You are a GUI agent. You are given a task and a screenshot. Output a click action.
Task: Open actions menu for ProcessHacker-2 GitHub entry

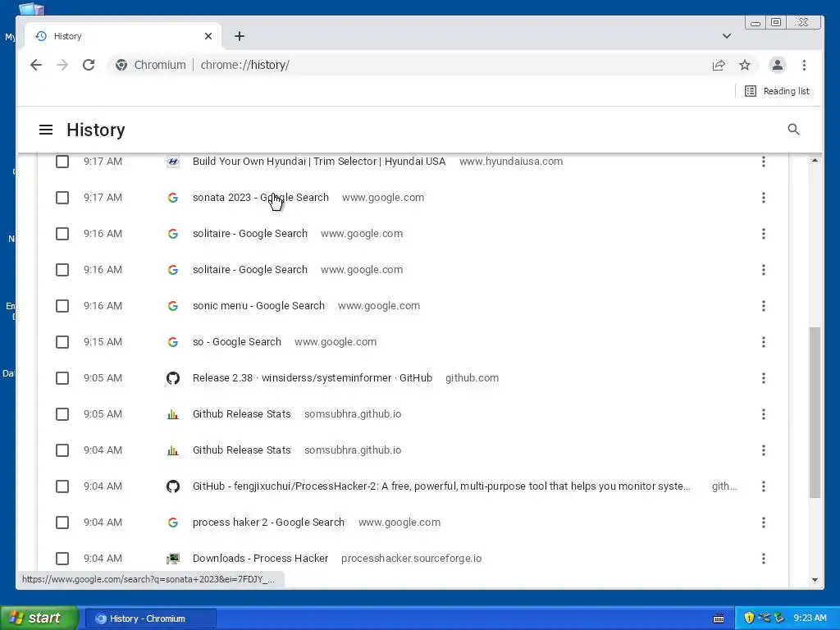[764, 486]
